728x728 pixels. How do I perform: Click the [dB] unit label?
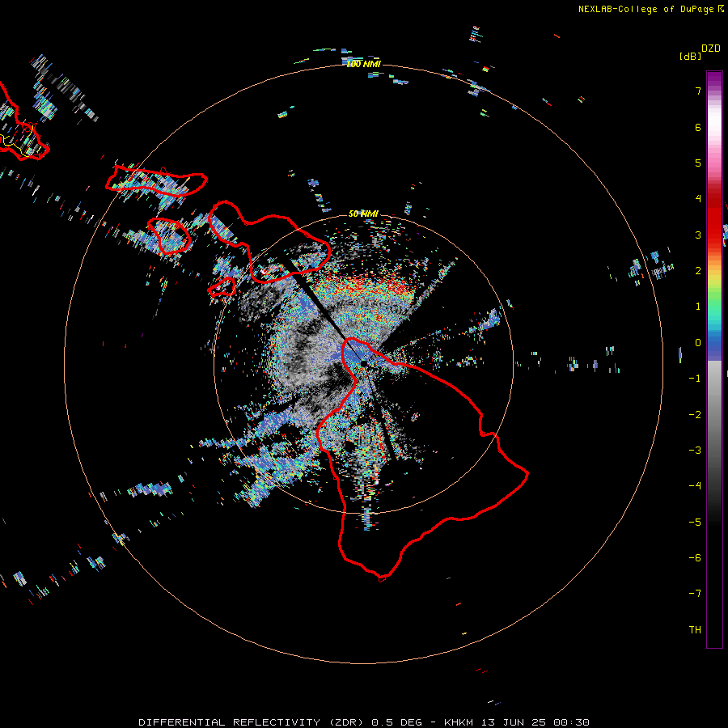[x=691, y=56]
